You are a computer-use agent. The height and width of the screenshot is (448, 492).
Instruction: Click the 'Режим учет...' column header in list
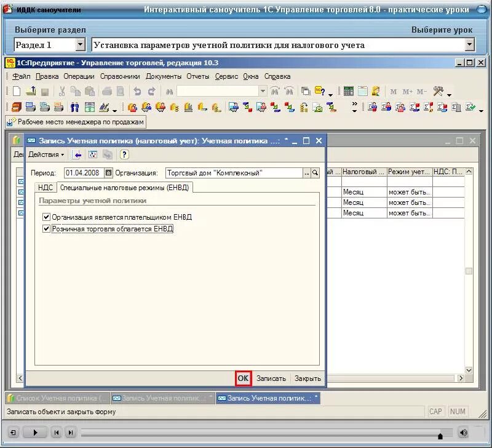410,172
